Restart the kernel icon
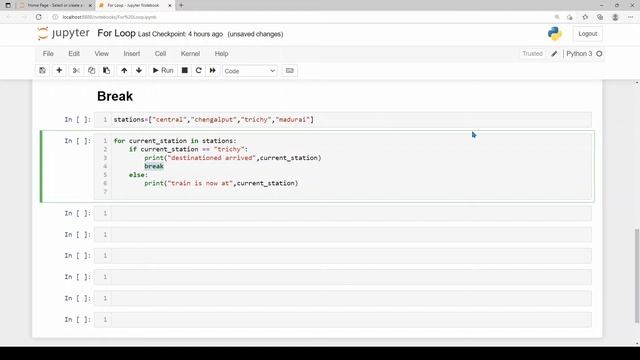Viewport: 640px width, 360px height. pyautogui.click(x=199, y=71)
